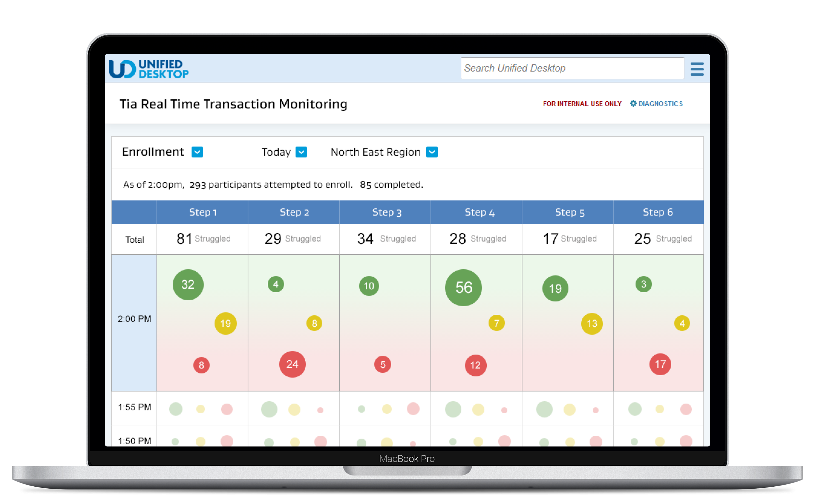The width and height of the screenshot is (815, 504).
Task: Expand the Enrollment dropdown arrow
Action: click(x=197, y=152)
